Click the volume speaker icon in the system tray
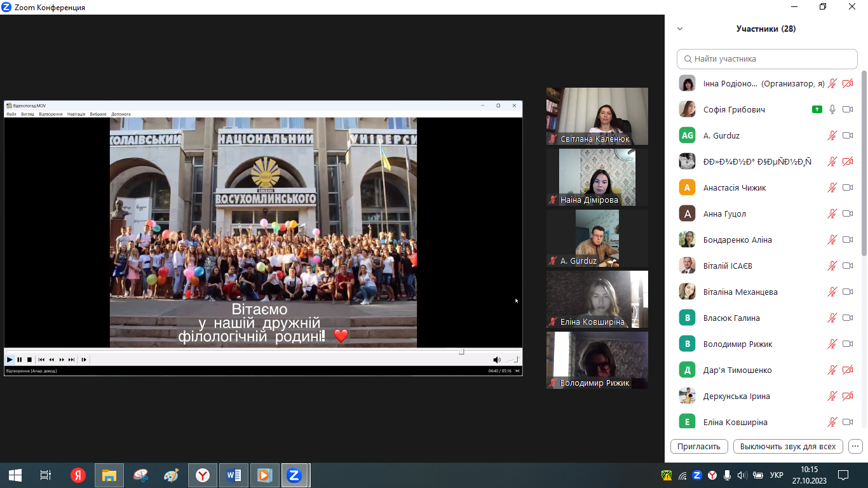 [x=742, y=475]
